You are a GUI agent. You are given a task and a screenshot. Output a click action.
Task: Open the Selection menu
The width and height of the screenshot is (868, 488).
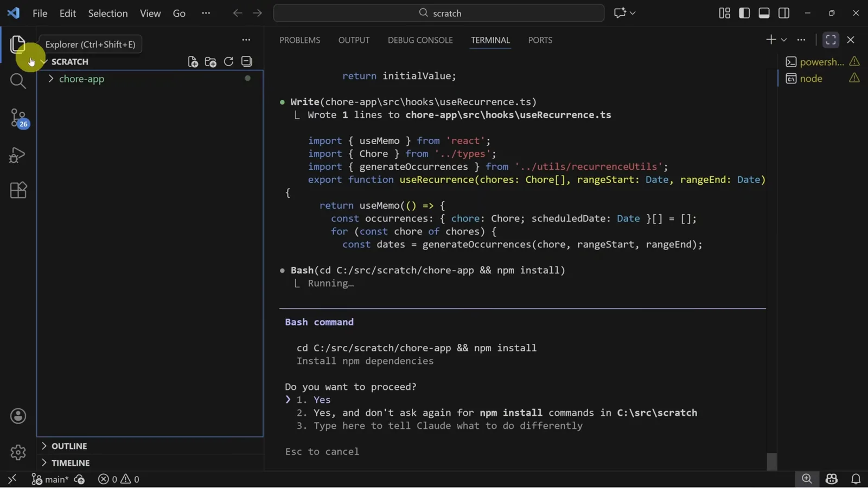click(x=108, y=13)
